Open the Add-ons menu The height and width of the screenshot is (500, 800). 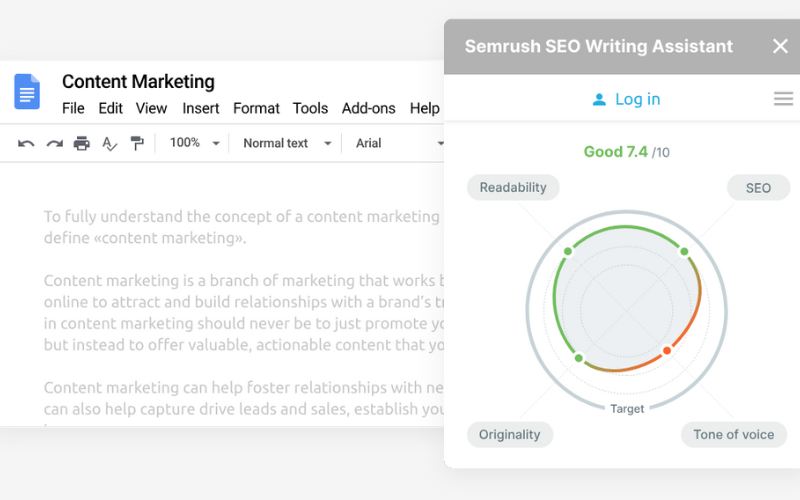pos(368,108)
